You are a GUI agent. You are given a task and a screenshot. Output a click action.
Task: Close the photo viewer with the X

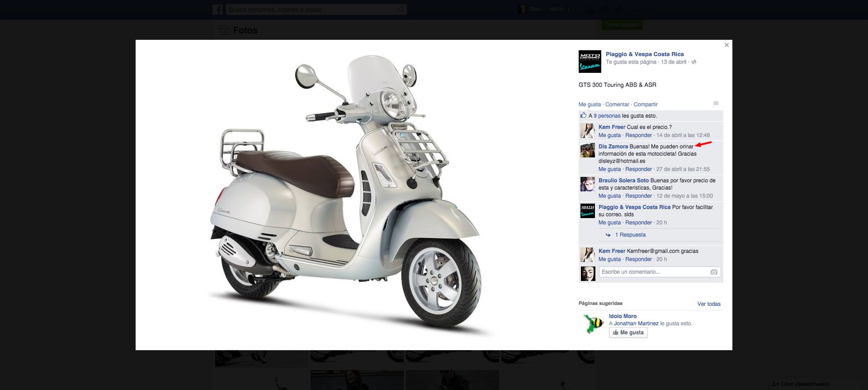[x=726, y=45]
